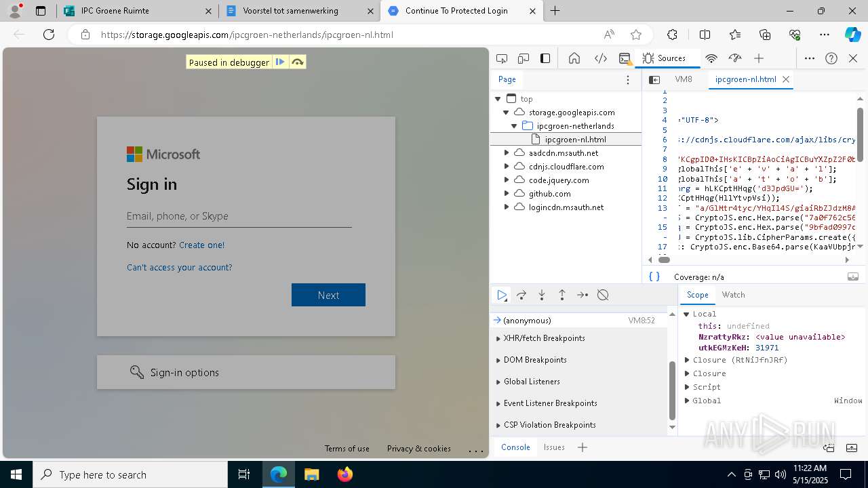Open Edge Copilot sidebar
This screenshot has width=868, height=488.
(x=852, y=35)
